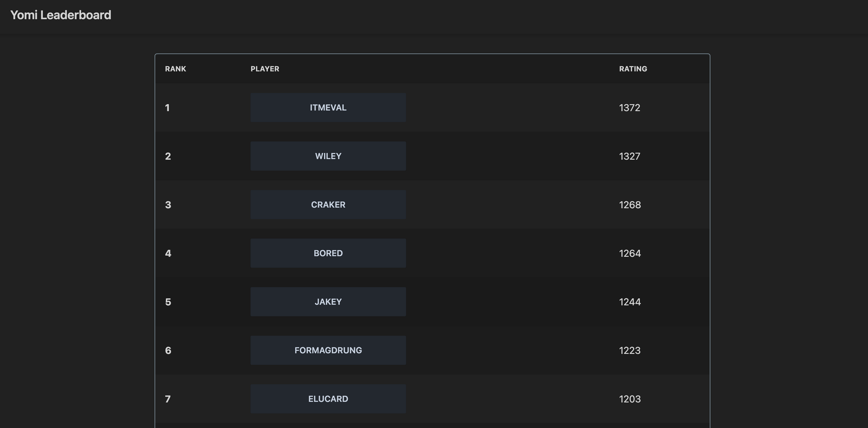Screen dimensions: 868x428
Task: Click rank number 1 in first row
Action: pos(168,108)
